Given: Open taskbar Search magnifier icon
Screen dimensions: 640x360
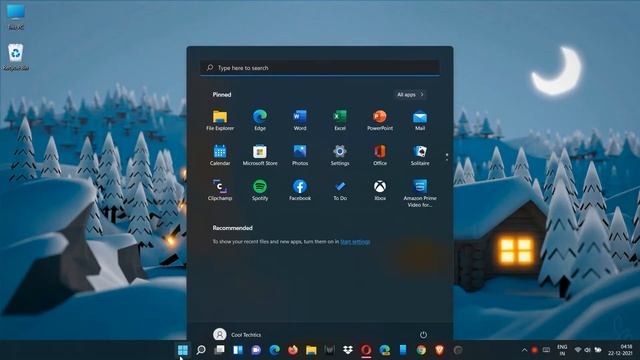Looking at the screenshot, I should point(201,350).
